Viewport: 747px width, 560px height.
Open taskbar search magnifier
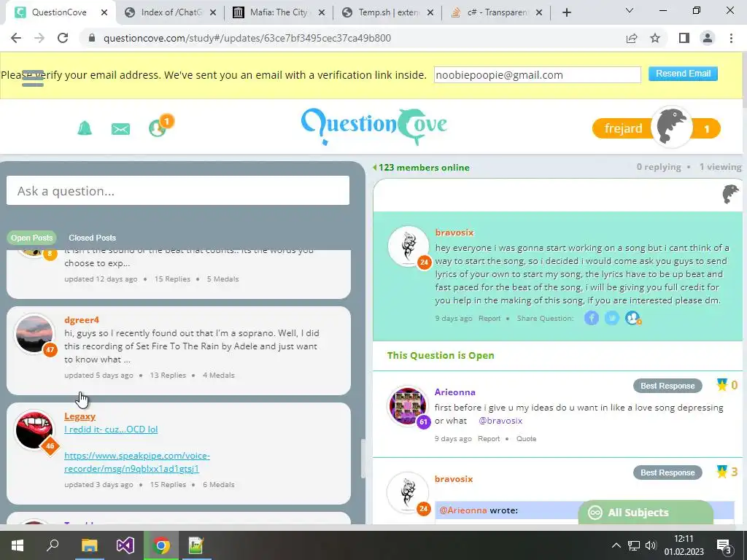tap(53, 545)
